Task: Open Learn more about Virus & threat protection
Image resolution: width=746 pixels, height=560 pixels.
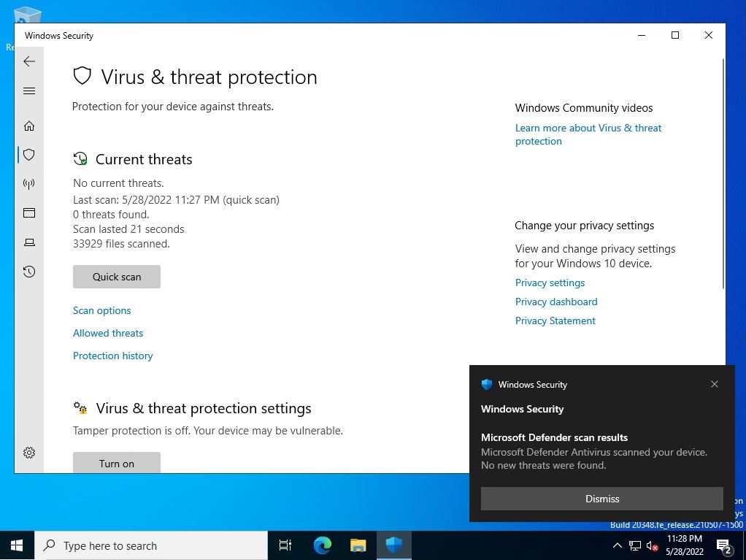Action: (x=588, y=134)
